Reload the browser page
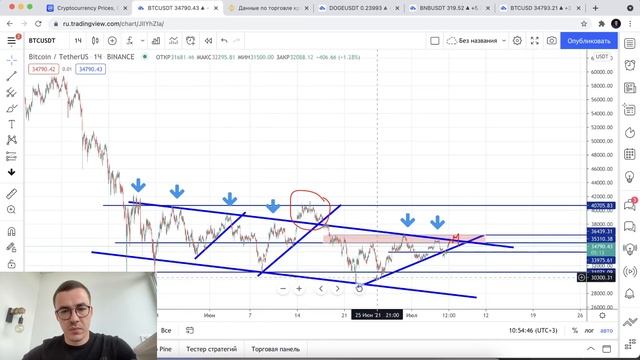Image resolution: width=640 pixels, height=360 pixels. [38, 24]
